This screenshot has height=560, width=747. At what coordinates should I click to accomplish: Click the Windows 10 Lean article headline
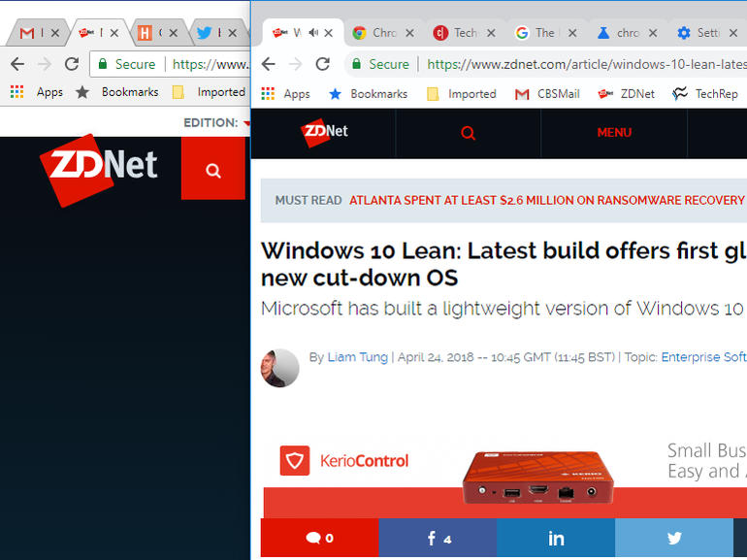[503, 264]
